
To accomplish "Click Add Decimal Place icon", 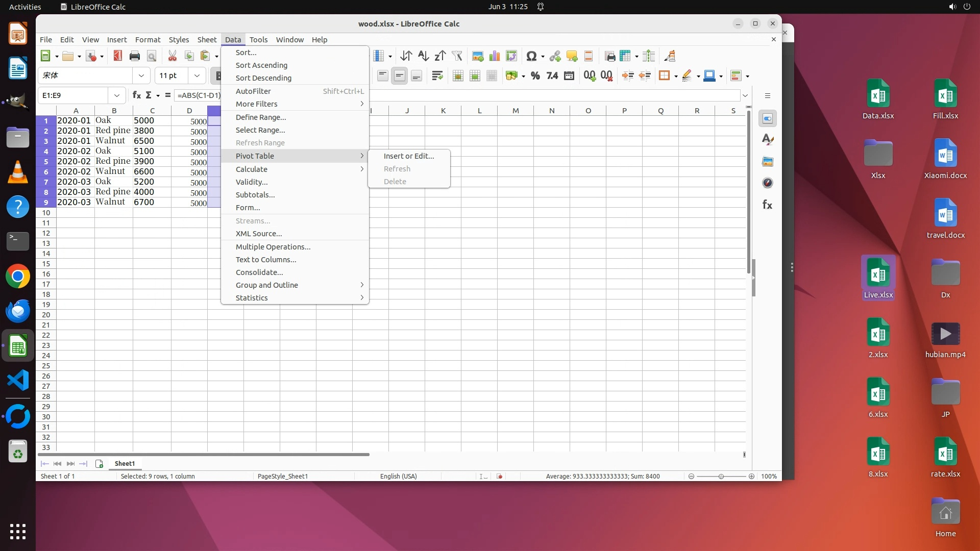I will [x=590, y=76].
